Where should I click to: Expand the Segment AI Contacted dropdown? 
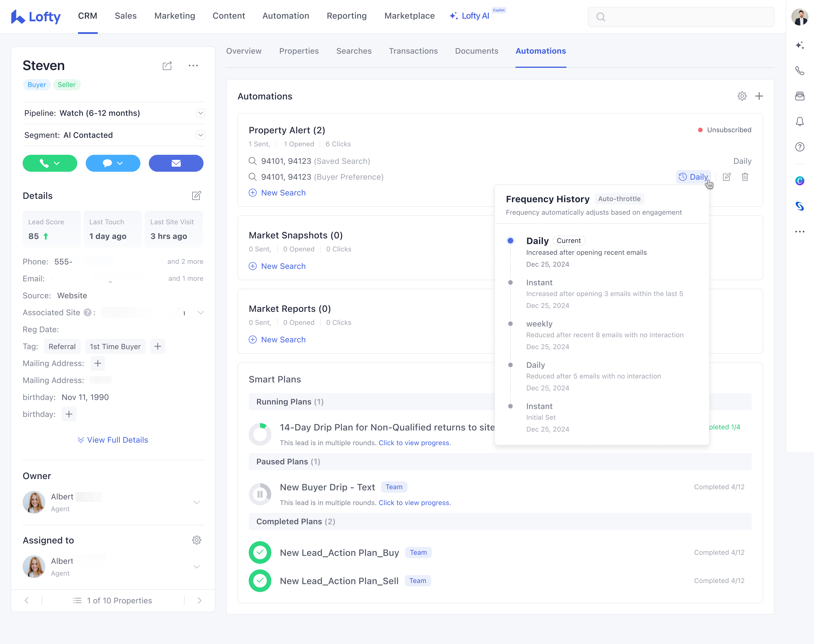tap(200, 135)
